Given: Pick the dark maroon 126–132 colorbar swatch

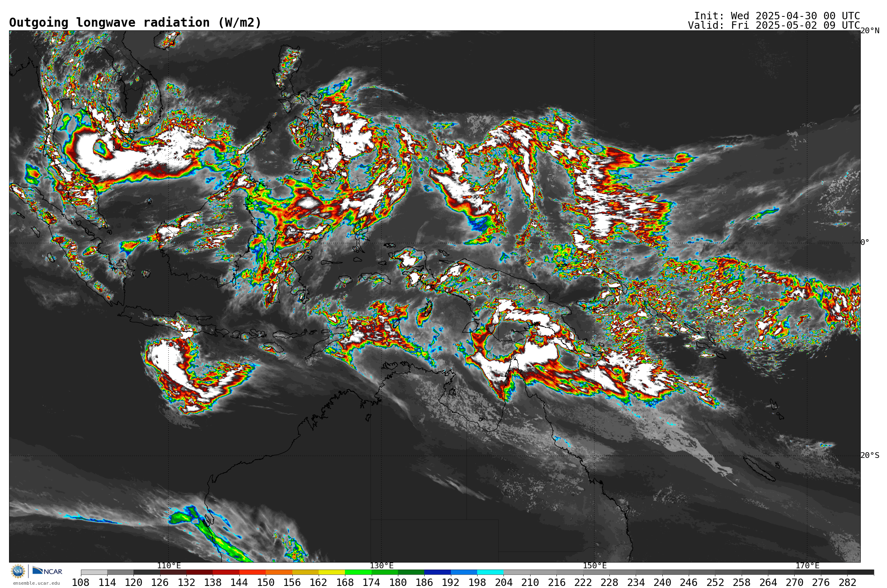Looking at the screenshot, I should (x=173, y=572).
